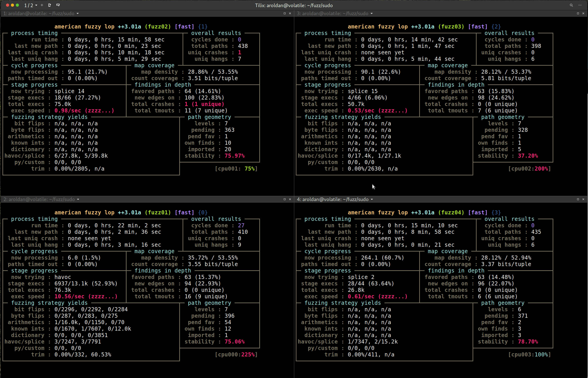Screen dimensions: 588x378
Task: Click count coverage 5.81 bits/tuple
Action: click(x=506, y=78)
